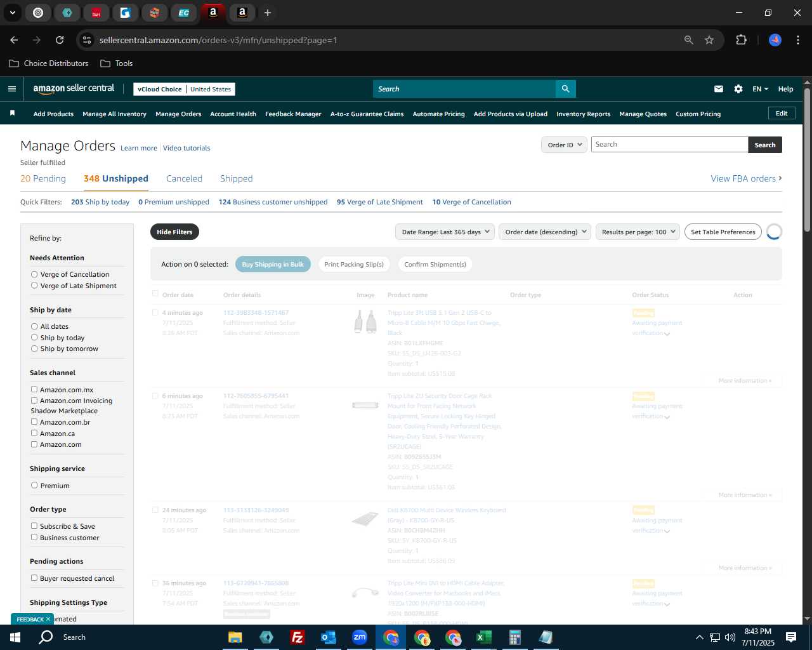Select Verge of Cancellation radio filter

coord(34,274)
